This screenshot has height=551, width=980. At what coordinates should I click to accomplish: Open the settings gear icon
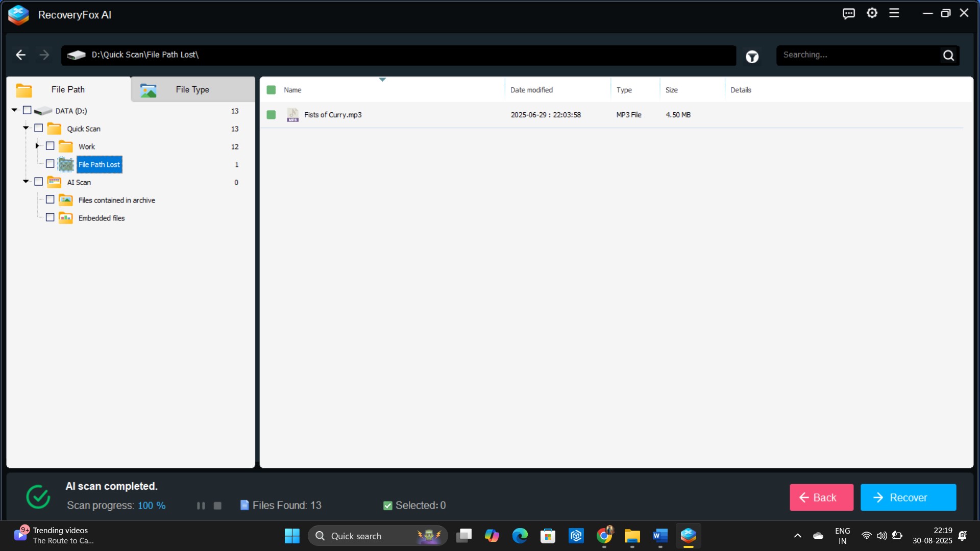point(872,13)
